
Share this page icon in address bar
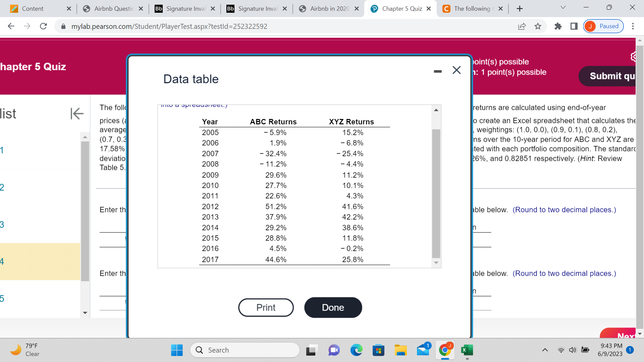[x=522, y=26]
